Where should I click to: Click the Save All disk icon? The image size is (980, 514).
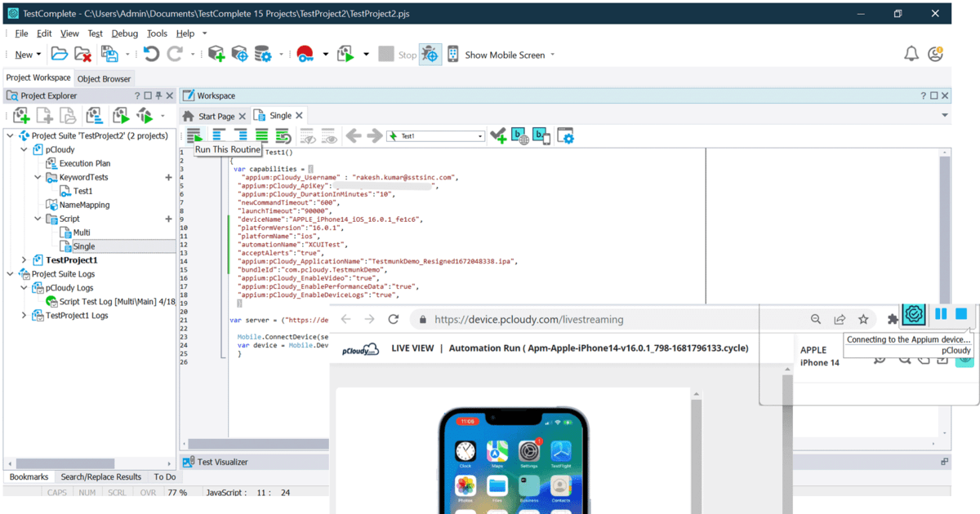109,55
